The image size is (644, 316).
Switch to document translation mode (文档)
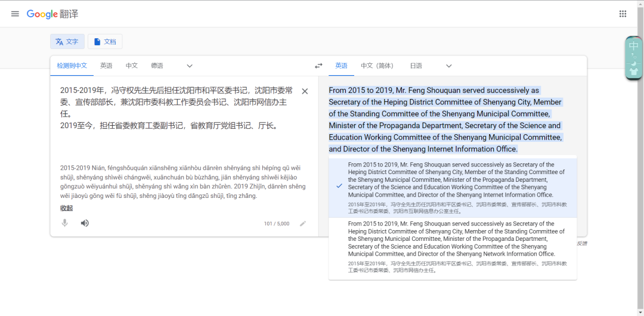[x=105, y=42]
